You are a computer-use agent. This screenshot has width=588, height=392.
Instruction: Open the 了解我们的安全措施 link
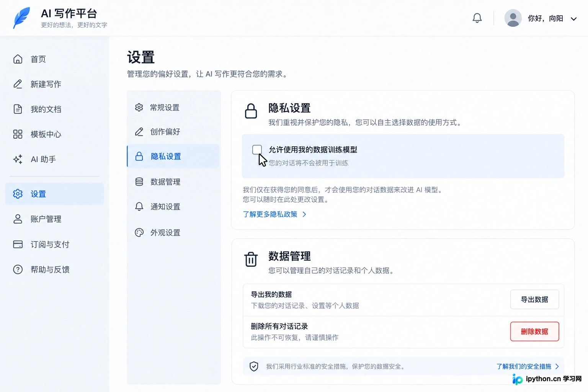point(528,366)
